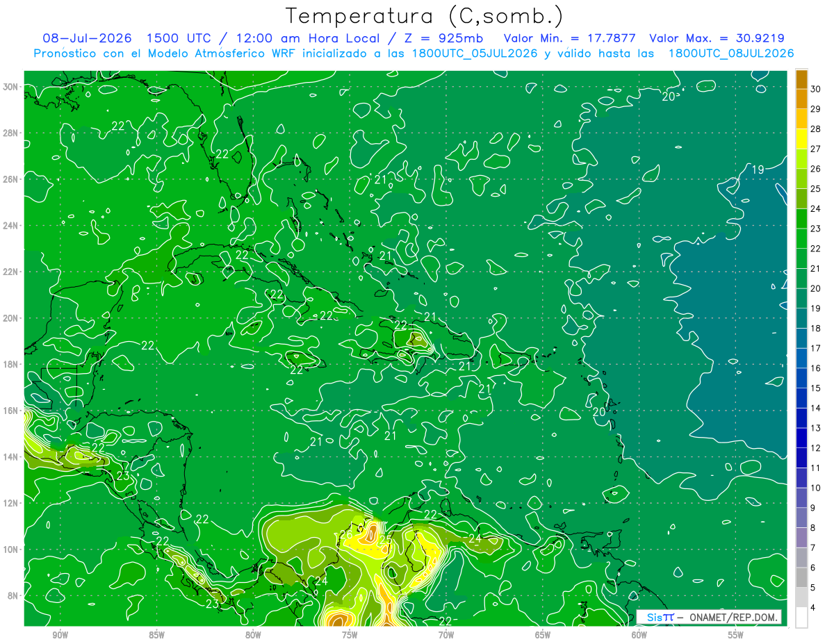Click the '12:00 am Hora Local' text

pyautogui.click(x=306, y=38)
